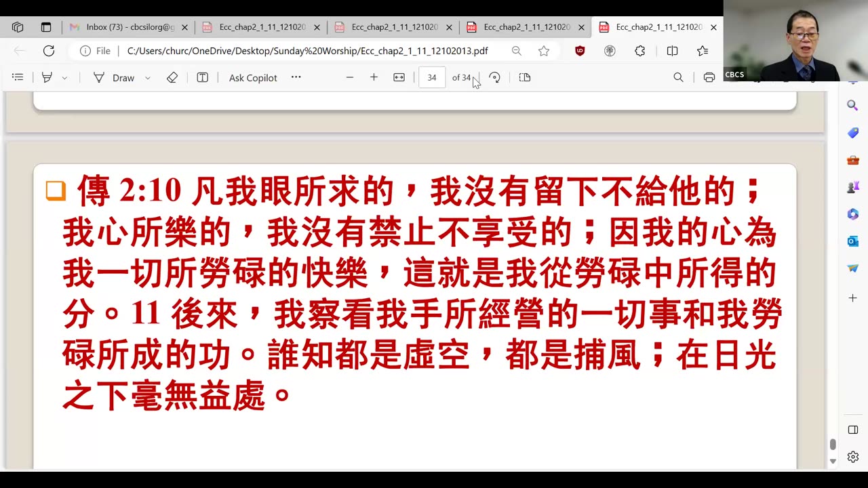Select the Erase tool
868x488 pixels.
click(x=172, y=77)
